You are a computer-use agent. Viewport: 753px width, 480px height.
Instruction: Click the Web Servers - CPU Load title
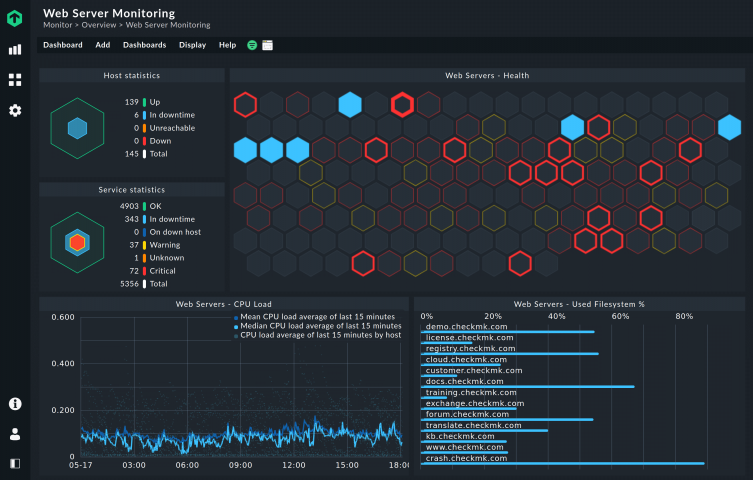point(223,304)
